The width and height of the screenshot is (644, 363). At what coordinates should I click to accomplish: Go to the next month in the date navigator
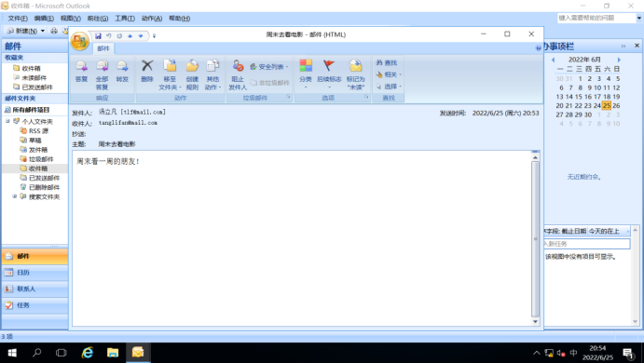point(619,60)
